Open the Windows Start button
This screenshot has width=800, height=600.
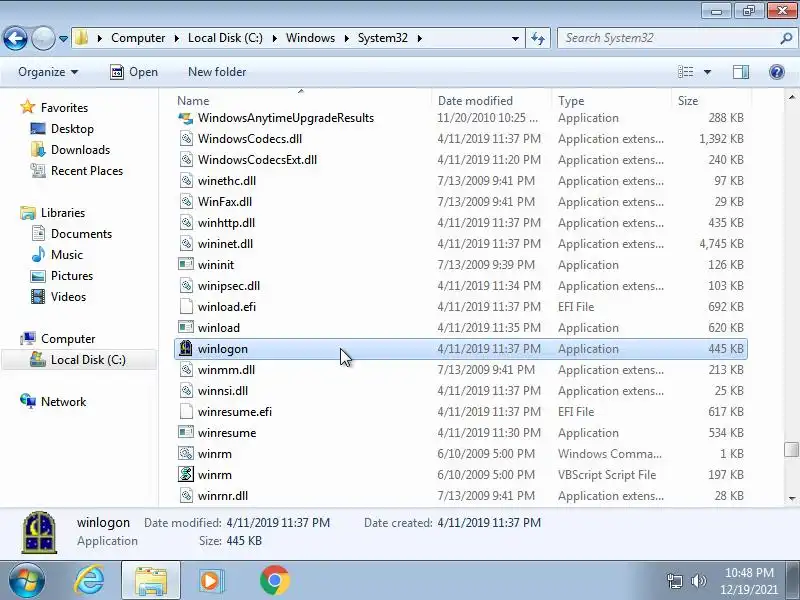tap(27, 581)
